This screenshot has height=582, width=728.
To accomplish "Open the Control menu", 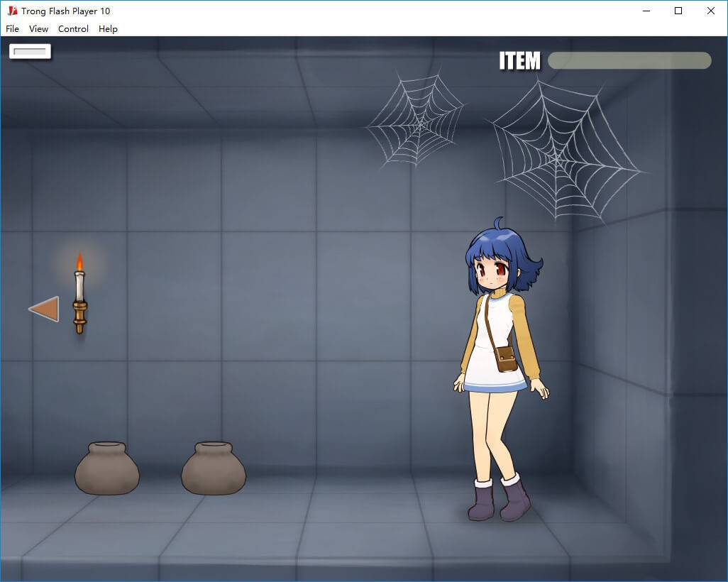I will (73, 29).
